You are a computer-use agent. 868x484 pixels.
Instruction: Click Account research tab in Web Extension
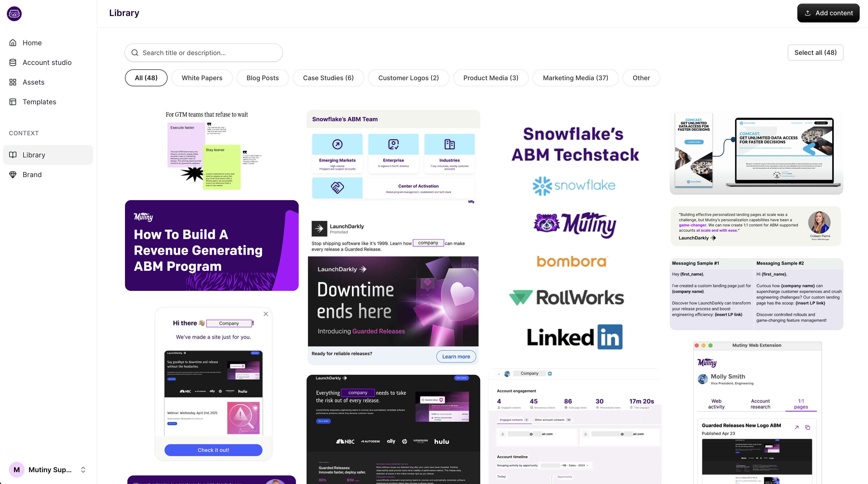coord(760,404)
